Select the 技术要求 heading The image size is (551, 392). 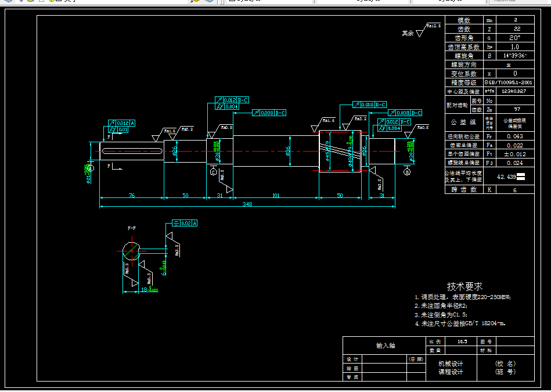click(x=464, y=286)
